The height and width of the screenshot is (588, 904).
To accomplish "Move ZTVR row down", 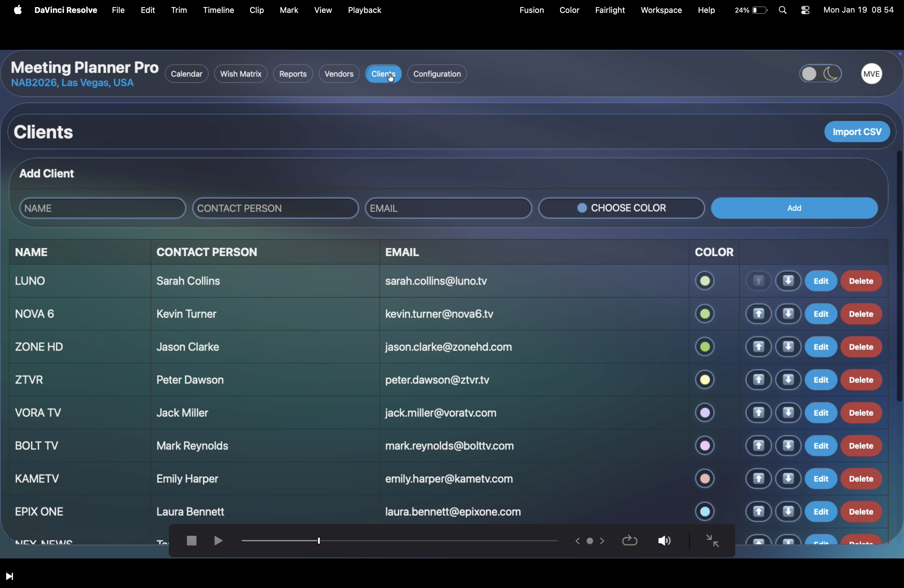I will pyautogui.click(x=788, y=380).
